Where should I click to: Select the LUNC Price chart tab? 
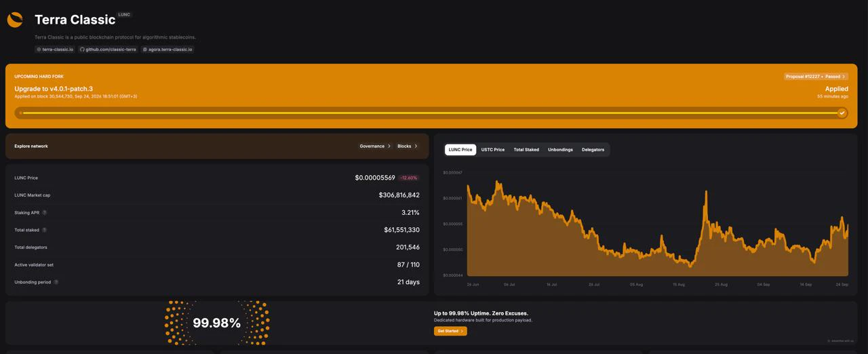[460, 149]
